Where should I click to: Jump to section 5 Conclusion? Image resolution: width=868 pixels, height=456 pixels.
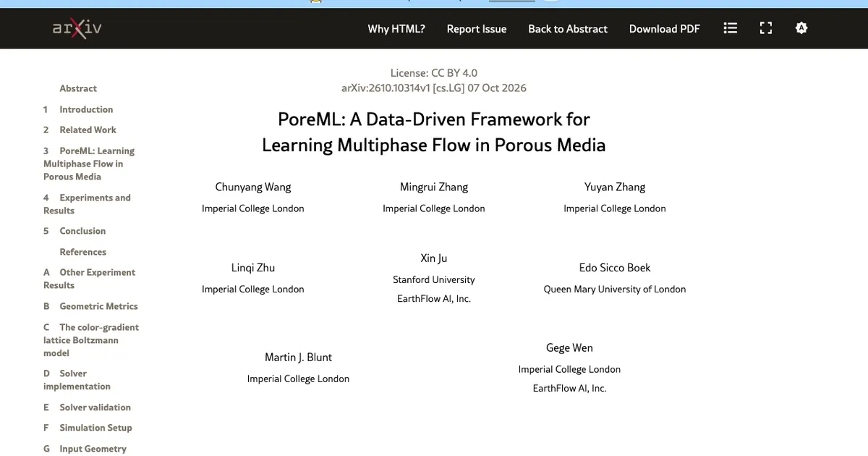(75, 231)
